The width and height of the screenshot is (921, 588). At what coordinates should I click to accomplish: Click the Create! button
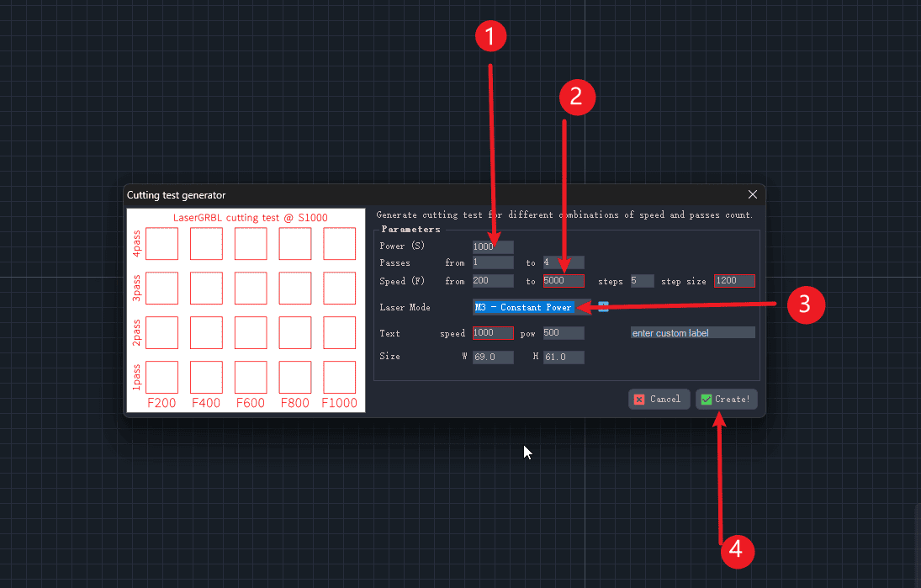coord(726,400)
